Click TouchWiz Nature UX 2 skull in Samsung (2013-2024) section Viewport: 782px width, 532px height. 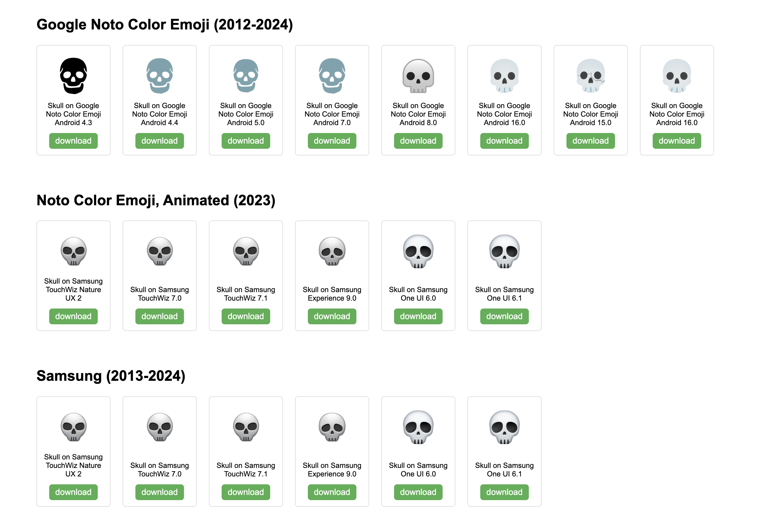click(x=73, y=427)
